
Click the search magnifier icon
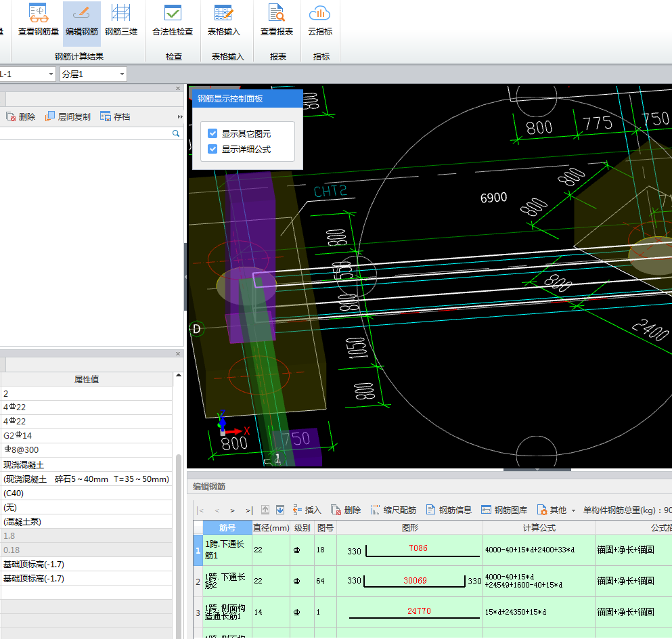point(176,133)
